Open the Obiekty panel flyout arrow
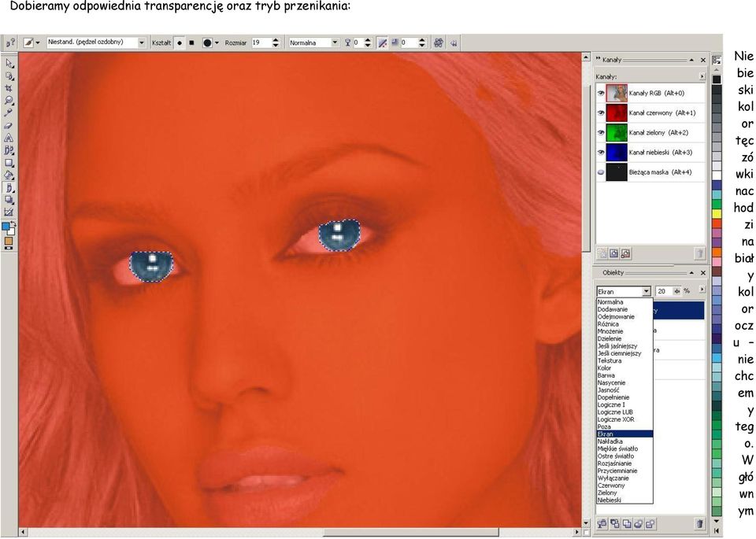This screenshot has height=539, width=756. tap(702, 290)
